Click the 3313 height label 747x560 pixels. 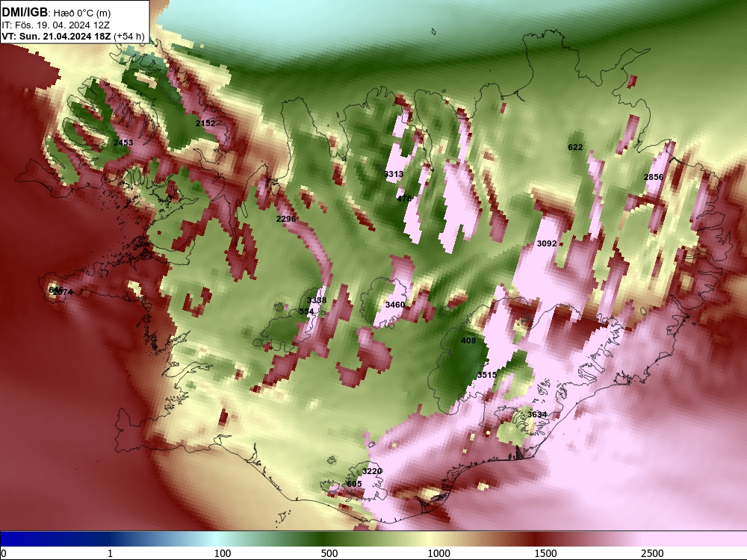pyautogui.click(x=394, y=174)
